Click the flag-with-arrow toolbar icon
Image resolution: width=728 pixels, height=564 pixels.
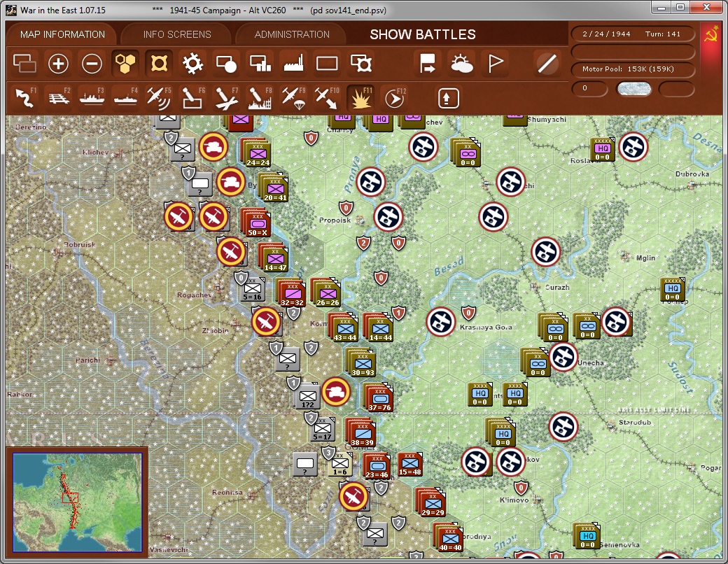click(427, 64)
